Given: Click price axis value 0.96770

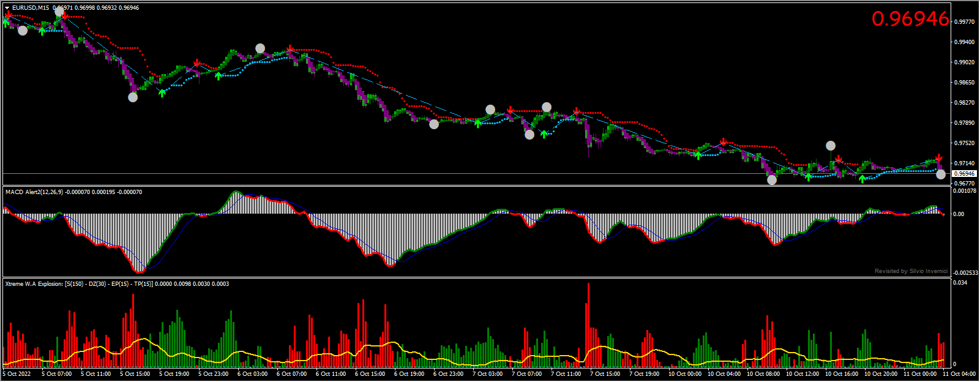Looking at the screenshot, I should click(964, 183).
